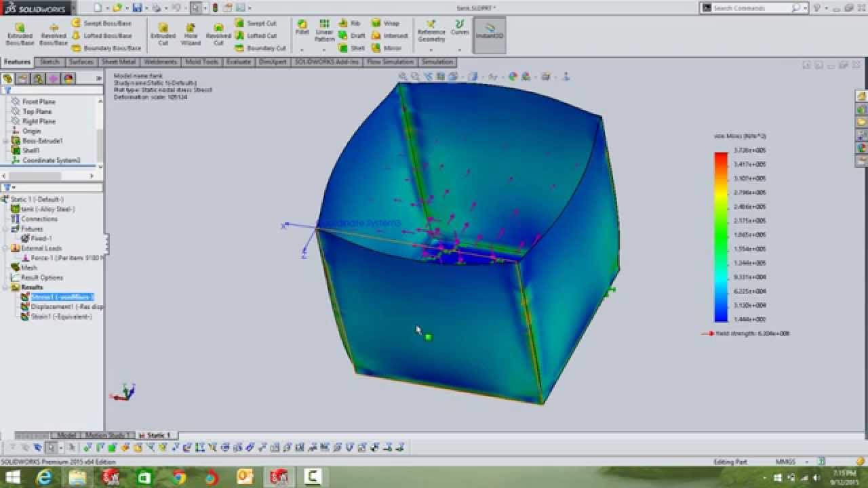The height and width of the screenshot is (488, 868).
Task: Open the Curves tool
Action: click(460, 27)
